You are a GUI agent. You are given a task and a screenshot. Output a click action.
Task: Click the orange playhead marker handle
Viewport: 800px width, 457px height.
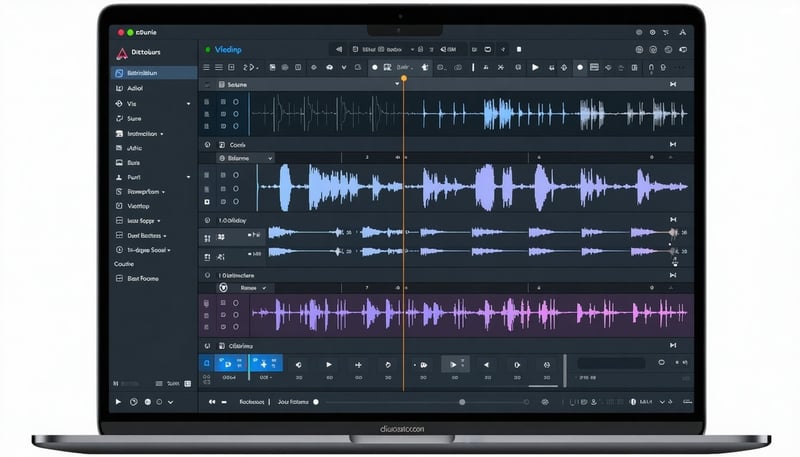pyautogui.click(x=404, y=79)
